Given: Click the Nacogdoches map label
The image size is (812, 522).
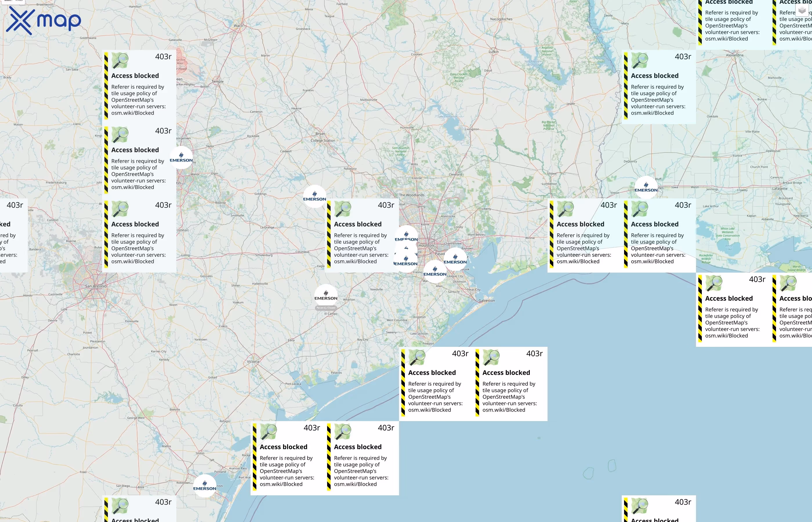Looking at the screenshot, I should pos(501,19).
